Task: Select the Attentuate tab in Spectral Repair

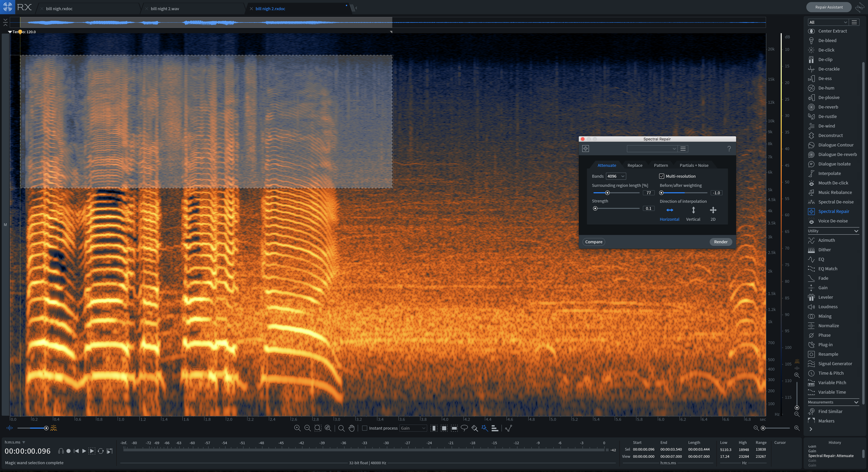Action: click(607, 165)
